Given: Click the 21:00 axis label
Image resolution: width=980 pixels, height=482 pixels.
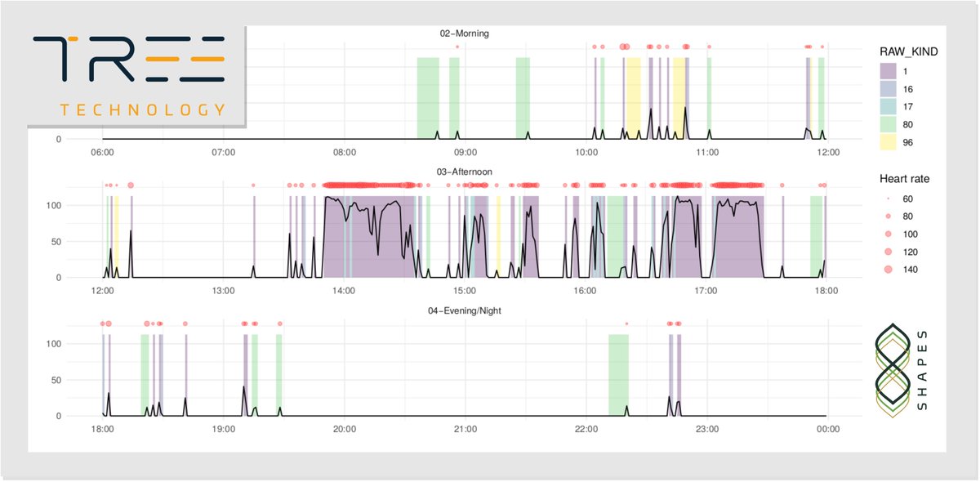Looking at the screenshot, I should click(465, 429).
